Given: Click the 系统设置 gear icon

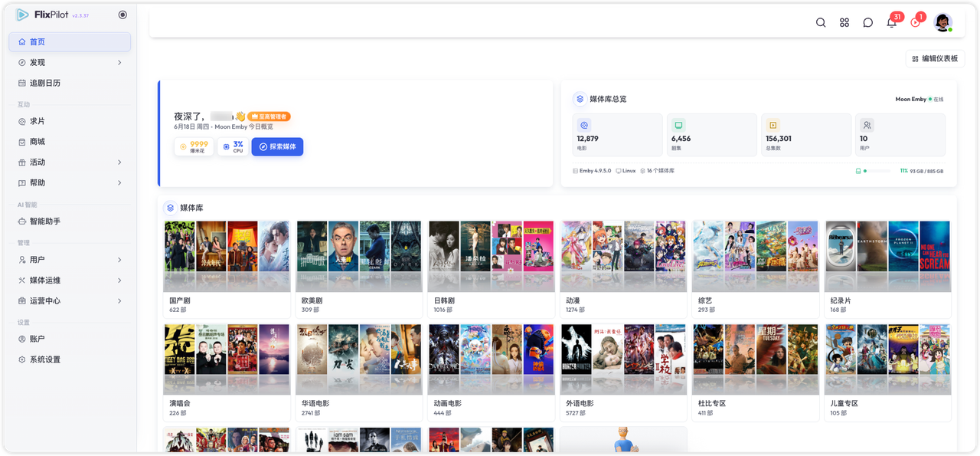Looking at the screenshot, I should pos(22,359).
